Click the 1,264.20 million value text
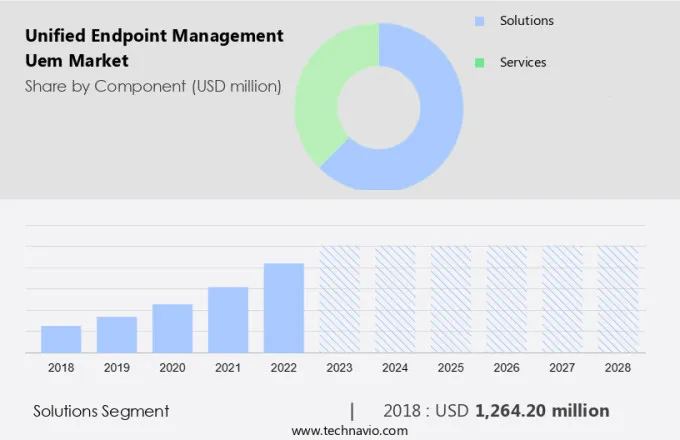 point(542,411)
